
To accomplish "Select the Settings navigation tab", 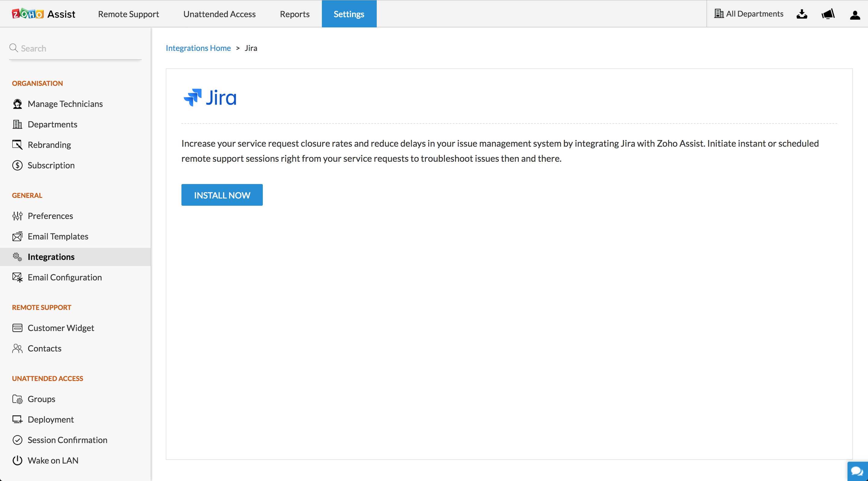I will 349,13.
